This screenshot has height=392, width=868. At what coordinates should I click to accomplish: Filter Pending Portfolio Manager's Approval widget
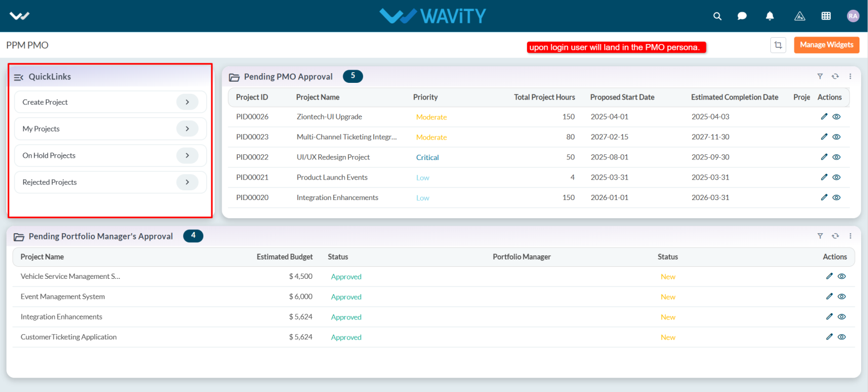820,235
